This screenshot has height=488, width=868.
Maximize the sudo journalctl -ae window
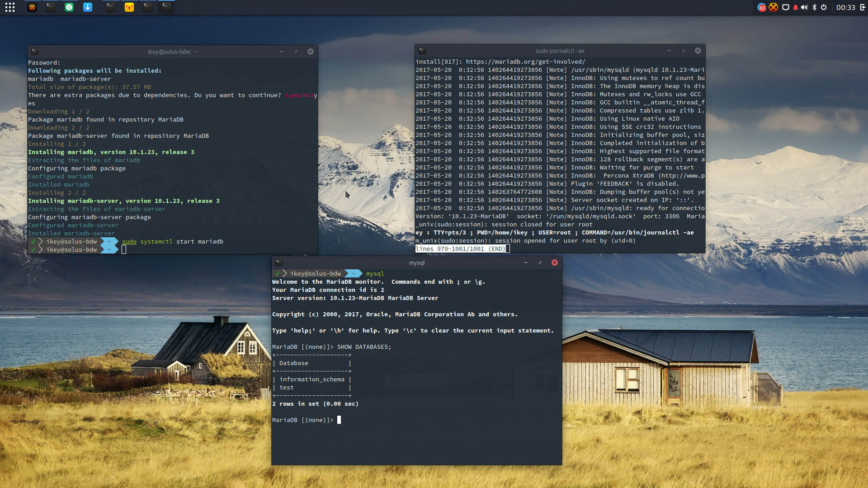point(684,51)
